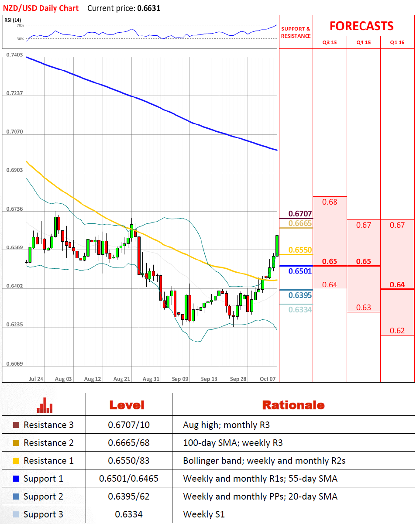Click the Resistance 1 yellow swatch
Viewport: 420px width, 524px height.
point(16,461)
